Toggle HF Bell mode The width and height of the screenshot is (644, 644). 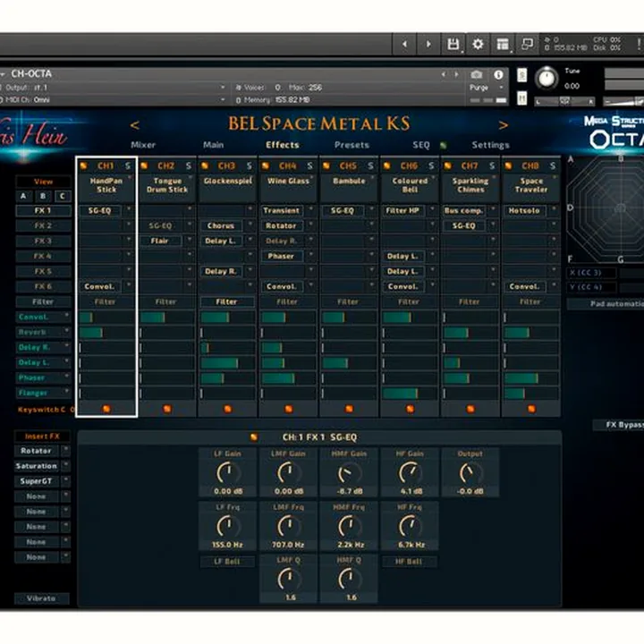click(409, 562)
